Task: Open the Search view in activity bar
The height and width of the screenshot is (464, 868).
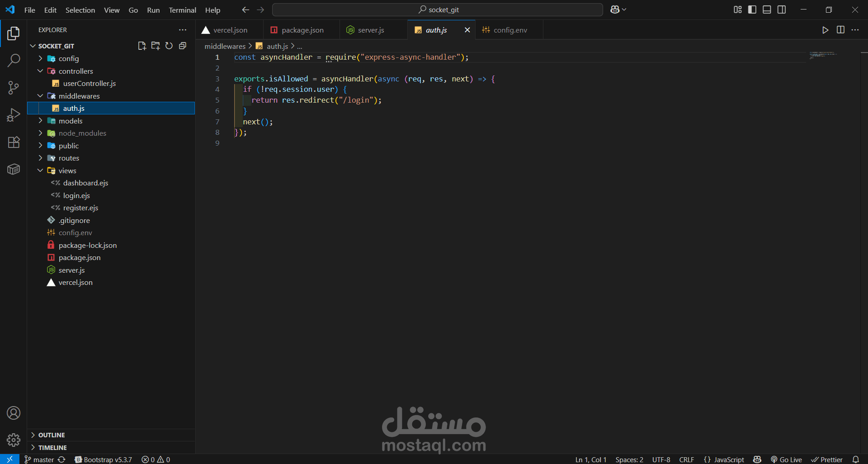Action: coord(14,60)
